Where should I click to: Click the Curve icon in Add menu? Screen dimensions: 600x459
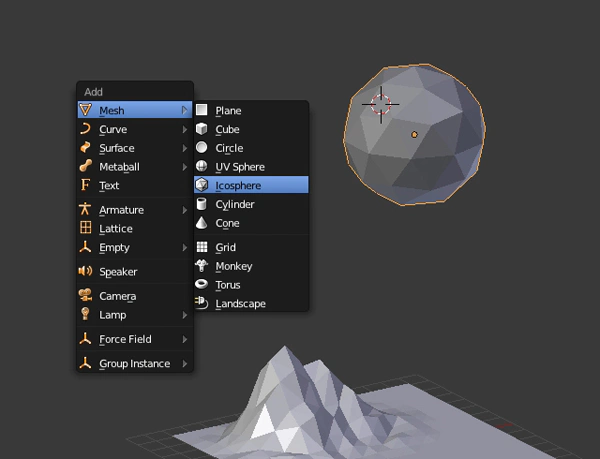[86, 129]
